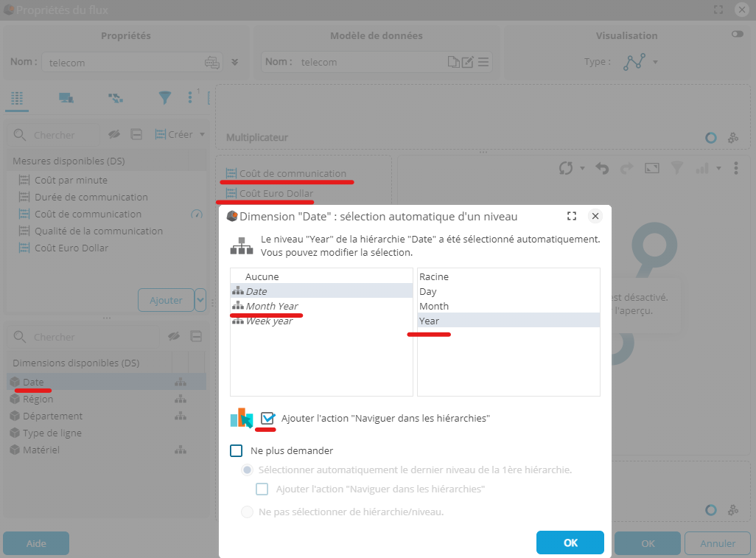756x558 pixels.
Task: Select the Month Year hierarchy
Action: click(272, 306)
